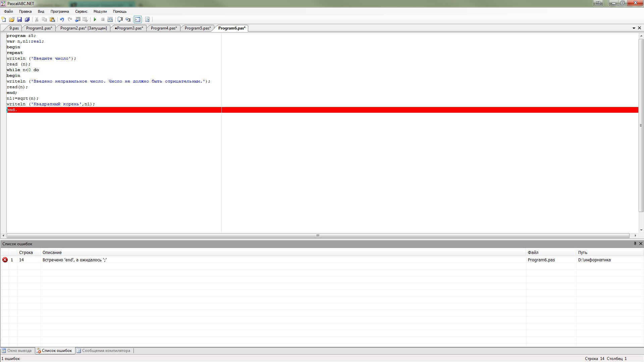This screenshot has width=644, height=362.
Task: Click the Open file folder icon
Action: [11, 19]
